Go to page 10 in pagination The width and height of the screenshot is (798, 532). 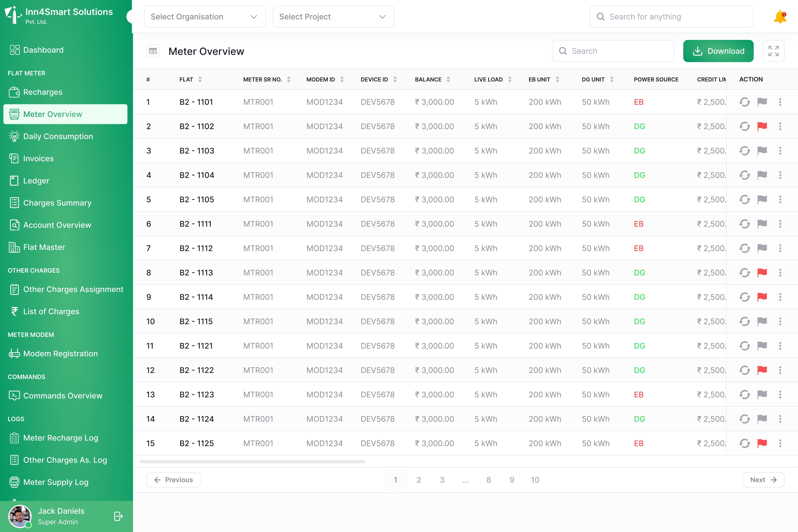coord(535,480)
